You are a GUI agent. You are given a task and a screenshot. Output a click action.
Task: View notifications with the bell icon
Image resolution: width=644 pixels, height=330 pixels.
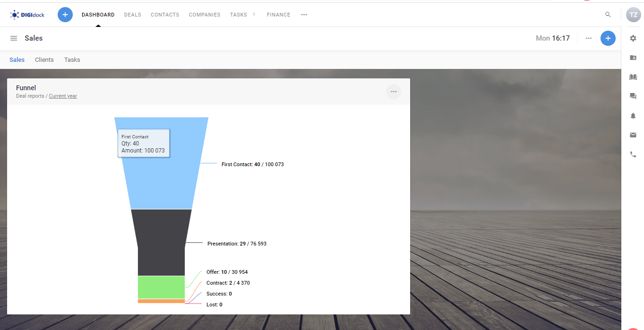pos(633,116)
